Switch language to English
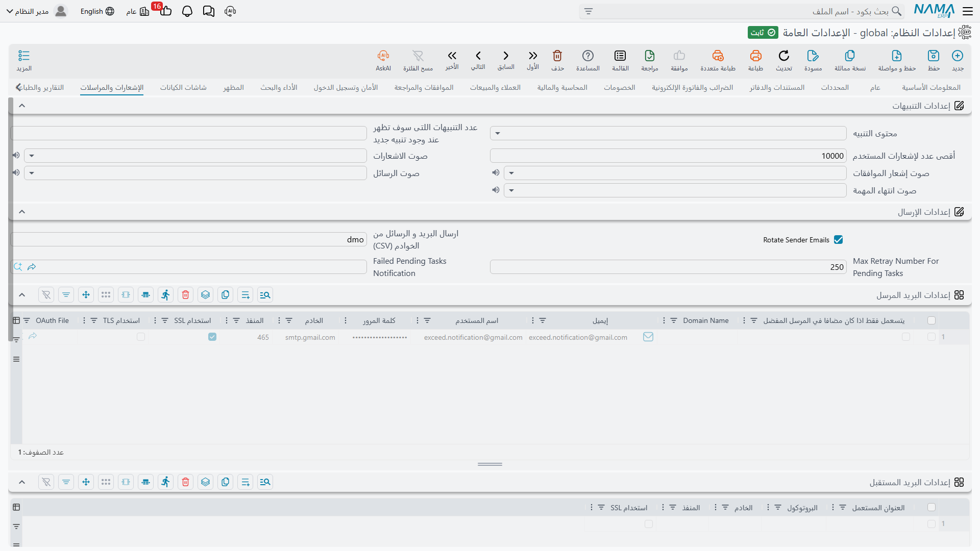Viewport: 980px width, 551px height. point(97,11)
